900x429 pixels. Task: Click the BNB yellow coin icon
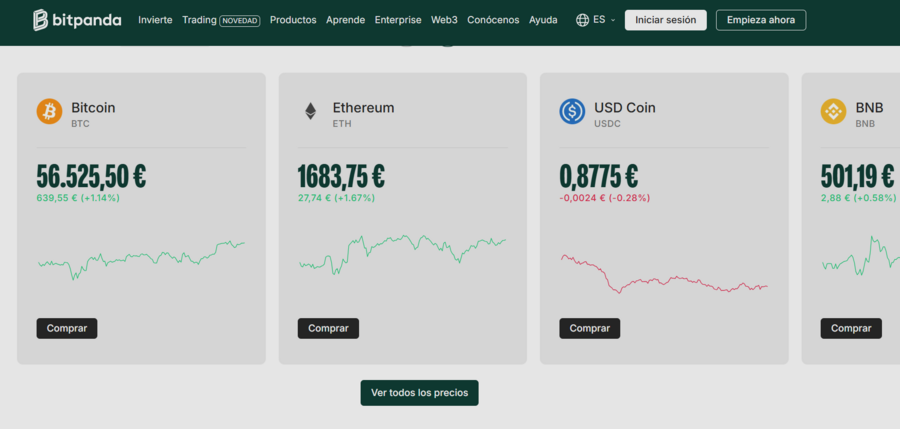(x=833, y=111)
